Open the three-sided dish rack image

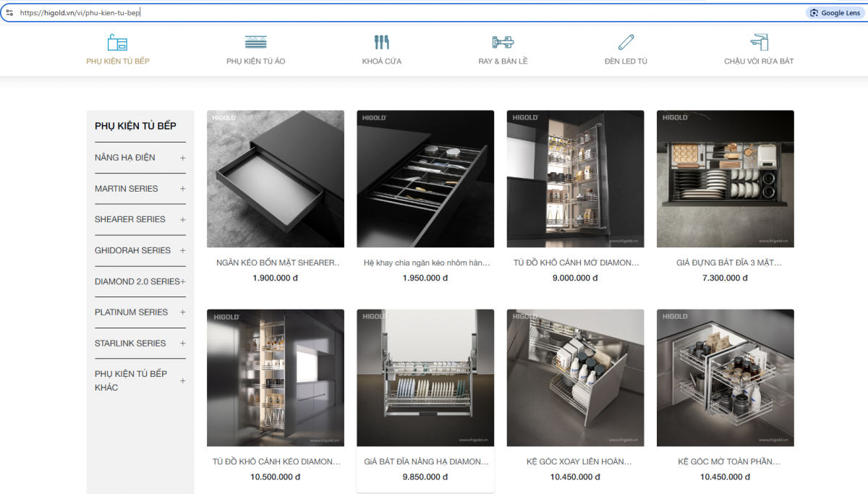pos(726,179)
